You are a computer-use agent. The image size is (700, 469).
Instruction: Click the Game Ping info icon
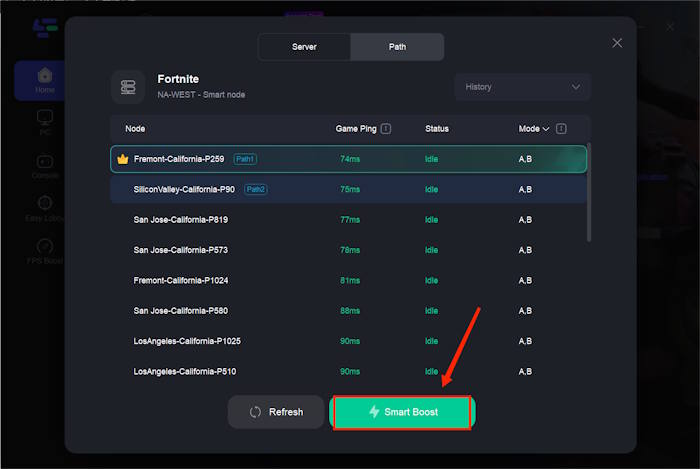point(386,129)
